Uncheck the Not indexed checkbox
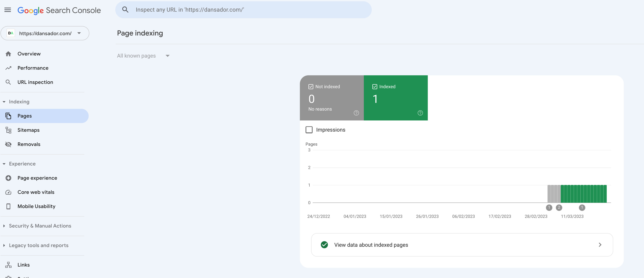Image resolution: width=644 pixels, height=278 pixels. (311, 87)
